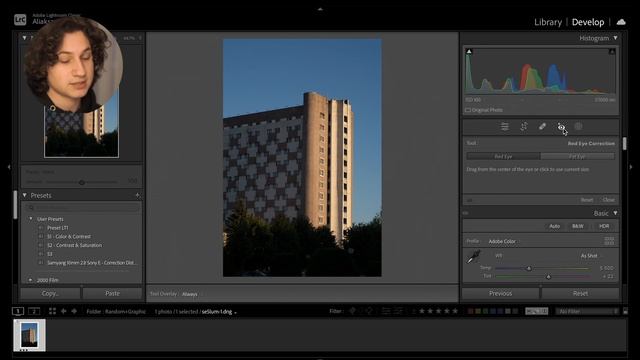This screenshot has height=360, width=640.
Task: Collapse the Presets panel triangle
Action: point(25,196)
